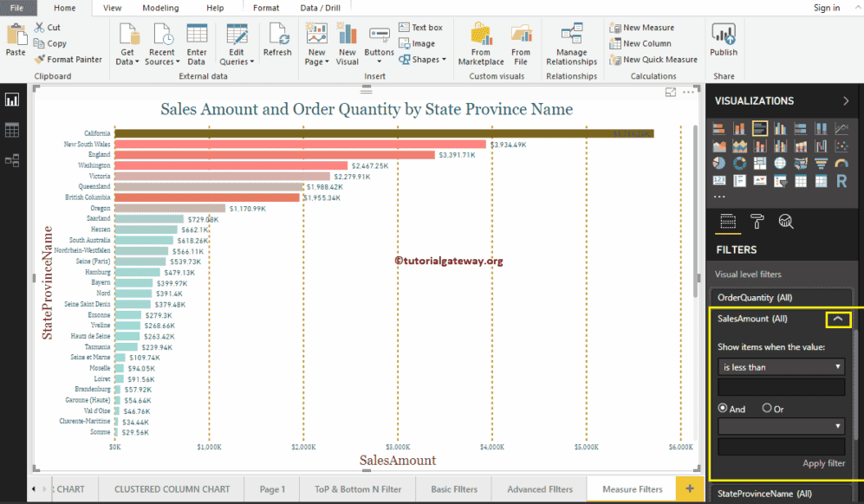Screen dimensions: 864x504
Task: Select the Donut chart visualization
Action: click(739, 163)
